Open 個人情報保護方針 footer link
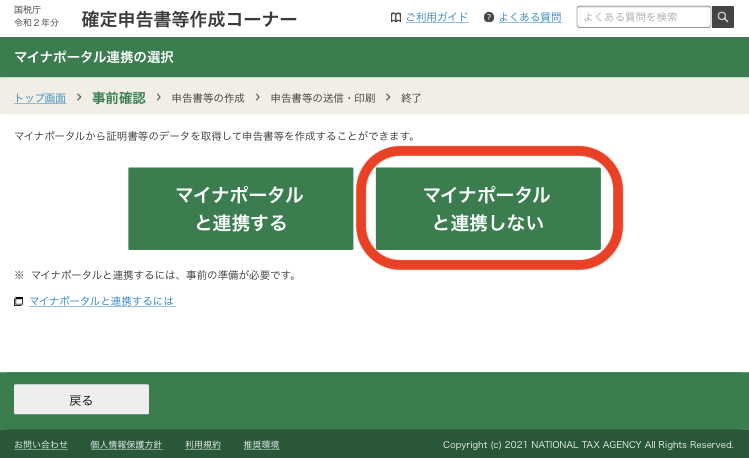Viewport: 749px width, 458px height. [126, 445]
